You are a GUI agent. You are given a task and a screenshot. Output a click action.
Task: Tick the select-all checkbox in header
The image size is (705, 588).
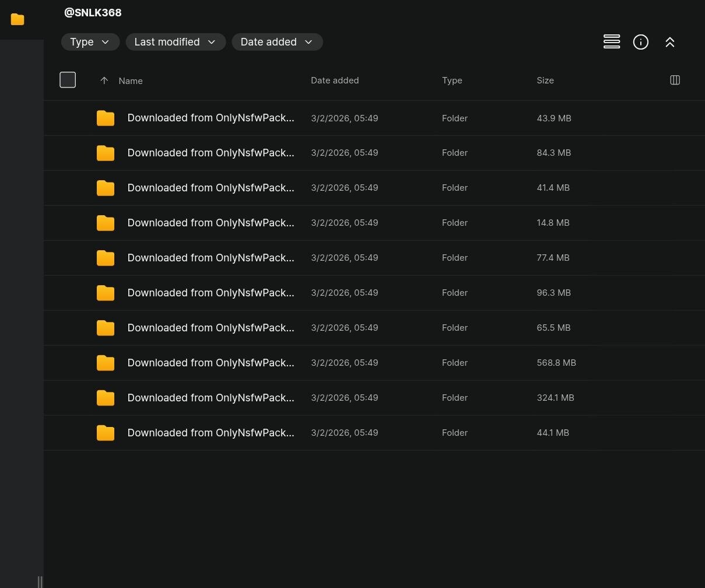68,80
